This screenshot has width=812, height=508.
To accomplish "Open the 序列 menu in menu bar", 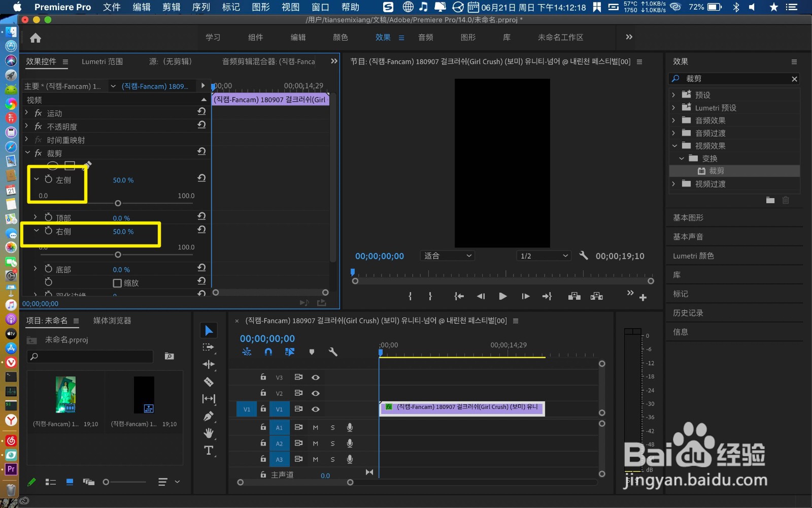I will coord(201,7).
